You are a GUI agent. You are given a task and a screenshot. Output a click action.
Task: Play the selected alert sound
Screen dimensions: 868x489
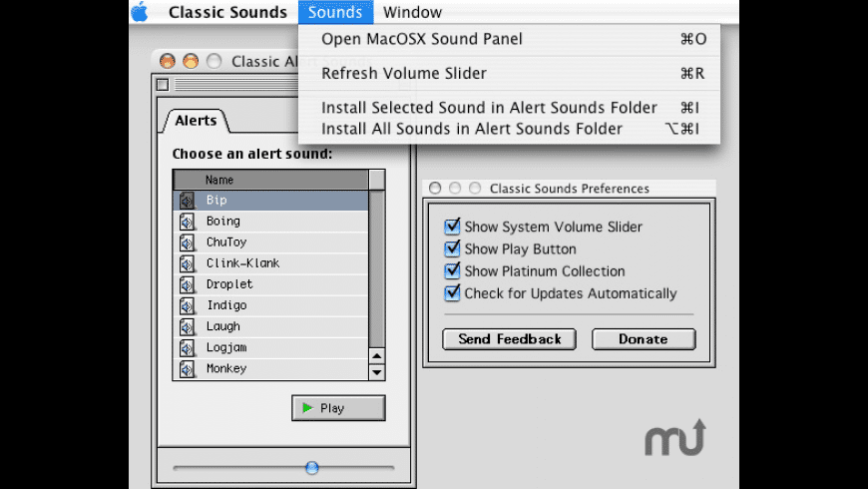point(338,408)
